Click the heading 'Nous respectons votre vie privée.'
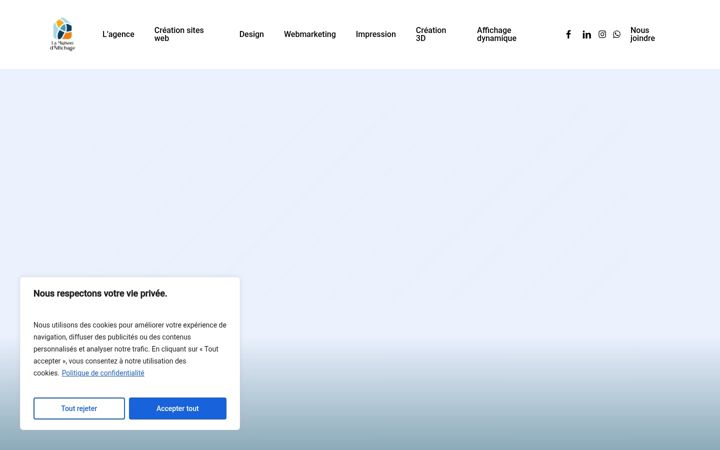The image size is (720, 450). 100,293
